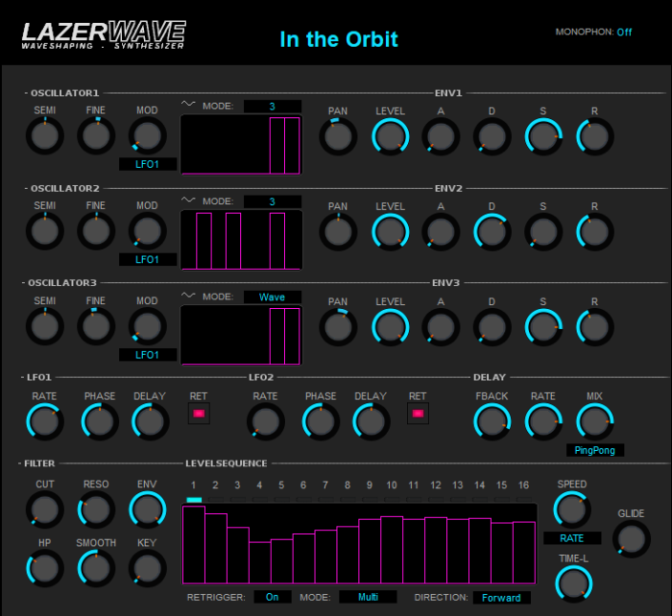Toggle level sequence RETRIGGER On value
672x616 pixels.
pos(273,597)
